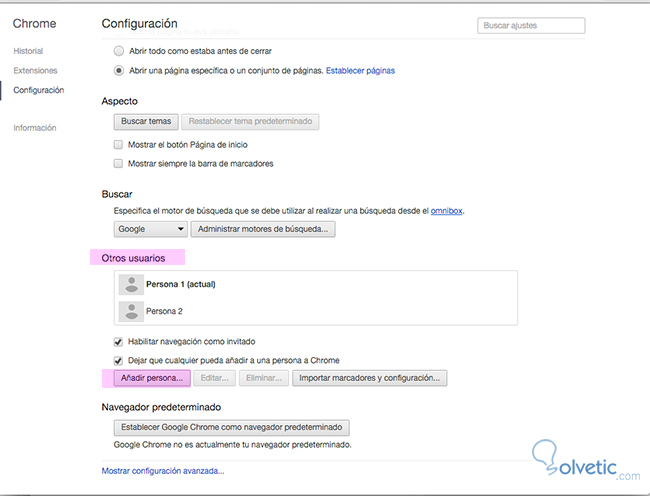
Task: Open the Google search engine dropdown
Action: pos(149,229)
